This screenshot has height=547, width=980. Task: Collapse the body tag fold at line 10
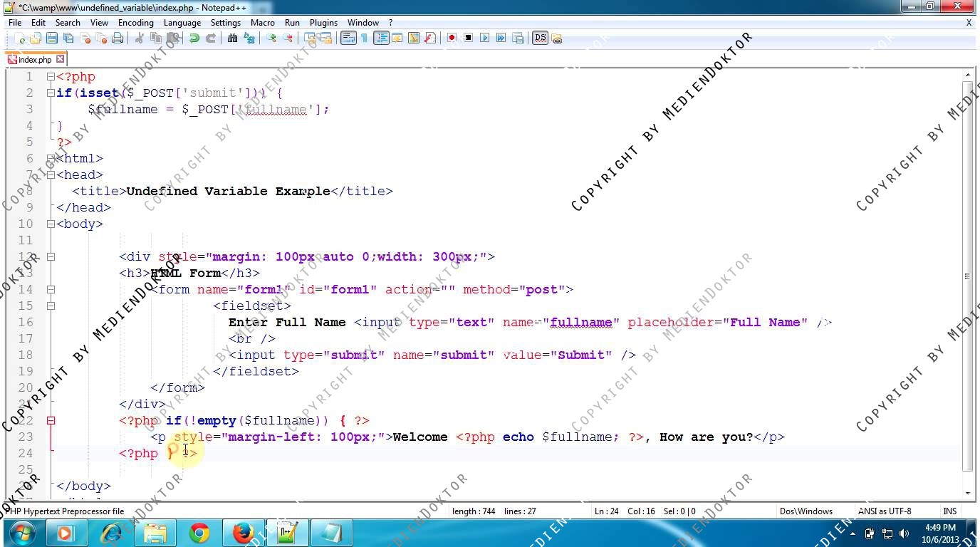[x=51, y=224]
